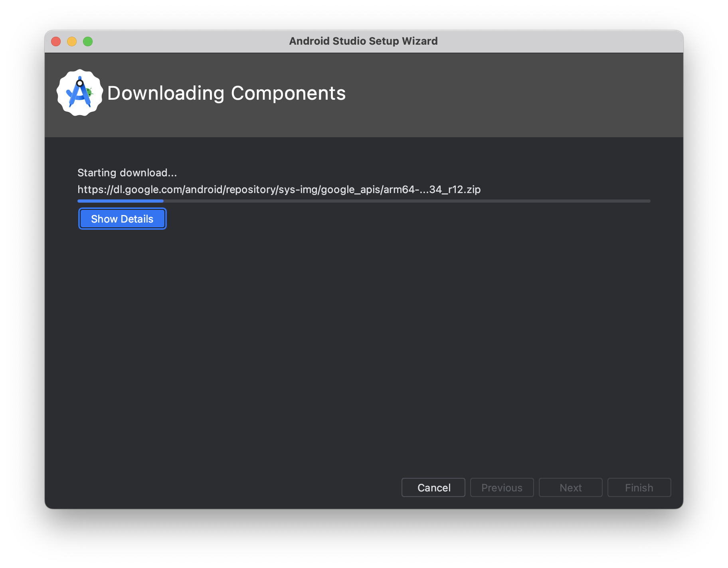Click the download progress bar
Image resolution: width=728 pixels, height=568 pixels.
[364, 201]
